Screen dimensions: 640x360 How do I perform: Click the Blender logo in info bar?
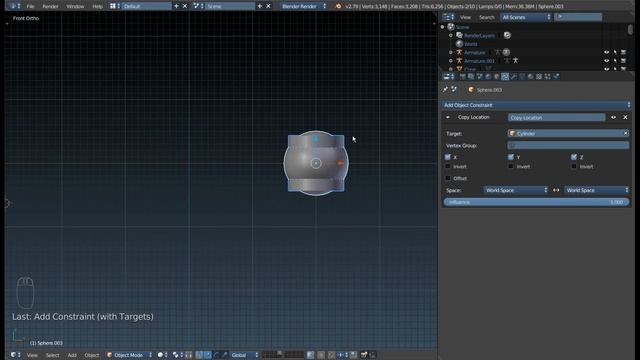click(338, 6)
